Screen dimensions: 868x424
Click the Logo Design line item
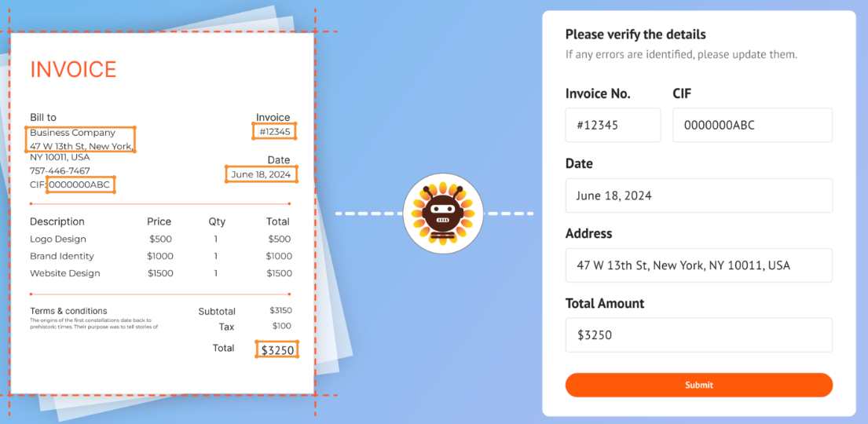click(x=58, y=239)
